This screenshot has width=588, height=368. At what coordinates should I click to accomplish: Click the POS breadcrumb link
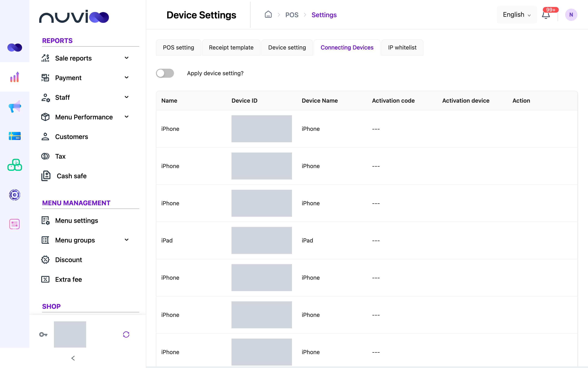pos(292,15)
